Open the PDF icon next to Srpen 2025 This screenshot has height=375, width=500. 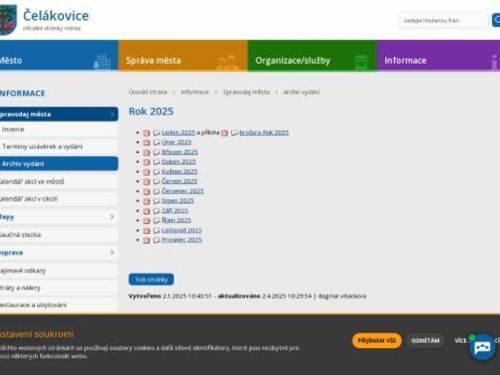click(x=147, y=201)
